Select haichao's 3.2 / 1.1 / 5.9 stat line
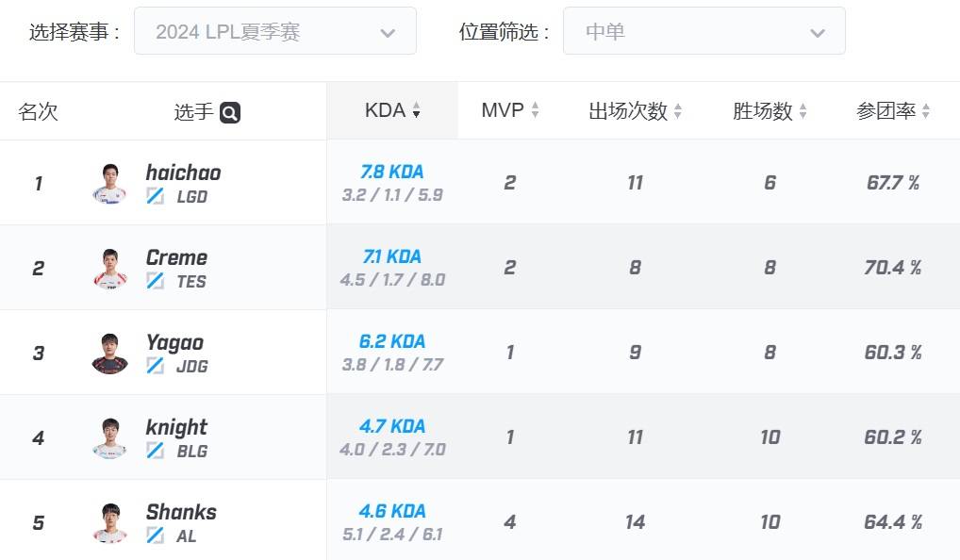Image resolution: width=960 pixels, height=560 pixels. (x=392, y=194)
